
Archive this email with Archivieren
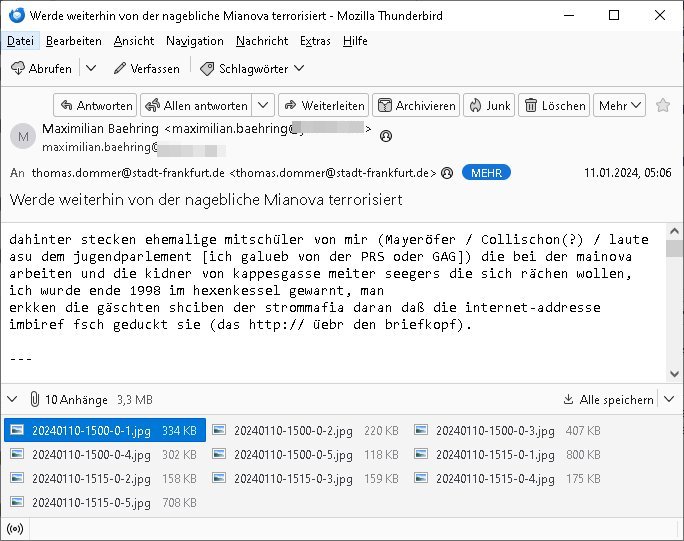tap(415, 105)
